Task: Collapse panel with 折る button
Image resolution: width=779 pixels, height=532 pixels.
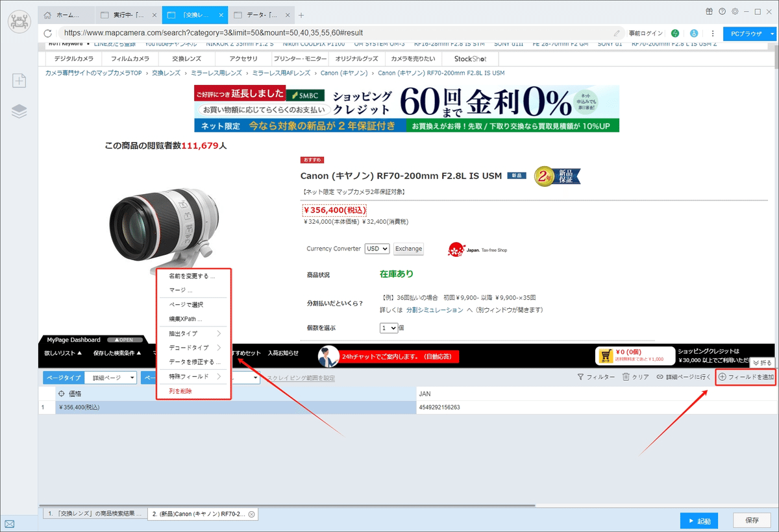Action: point(762,362)
